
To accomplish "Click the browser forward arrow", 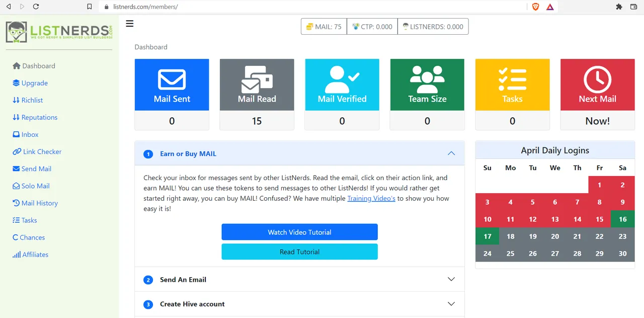I will [x=22, y=7].
